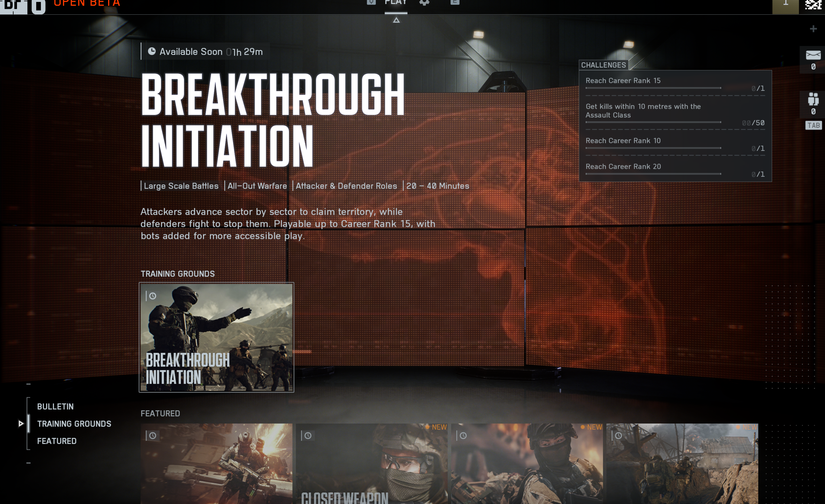Click the BF6 logo in top corner
This screenshot has height=504, width=825.
(23, 7)
